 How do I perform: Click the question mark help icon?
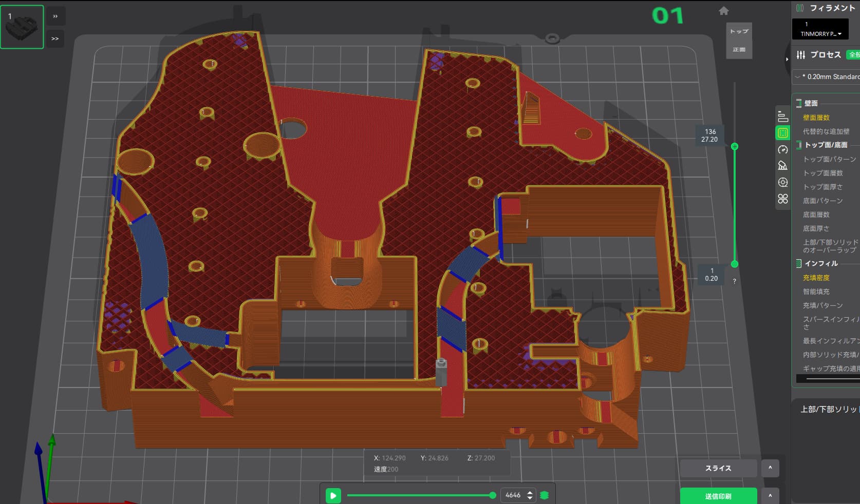tap(734, 281)
